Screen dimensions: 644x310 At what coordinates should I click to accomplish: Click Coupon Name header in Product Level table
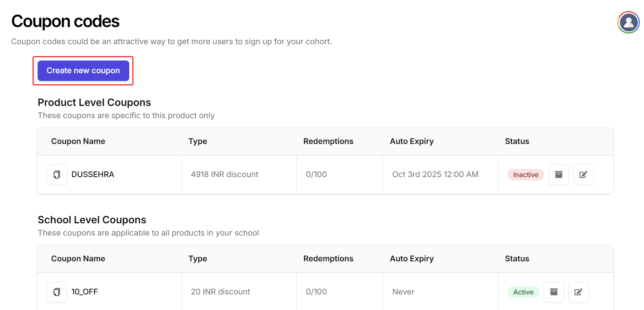coord(78,142)
